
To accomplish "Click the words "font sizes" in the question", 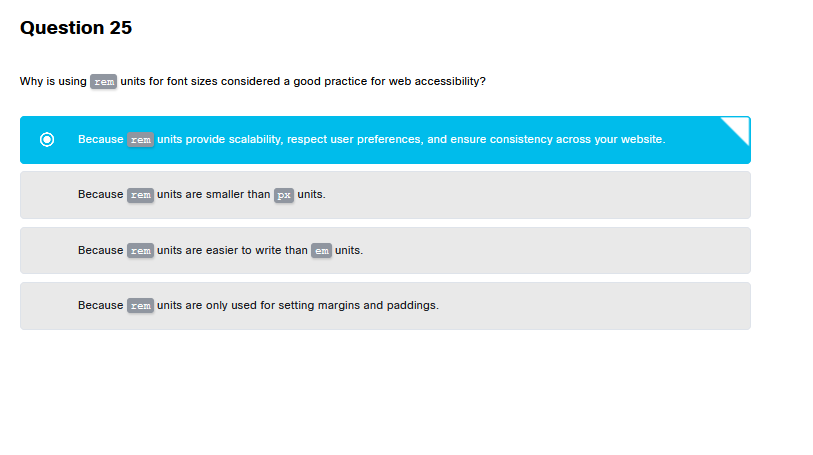I will pos(188,81).
